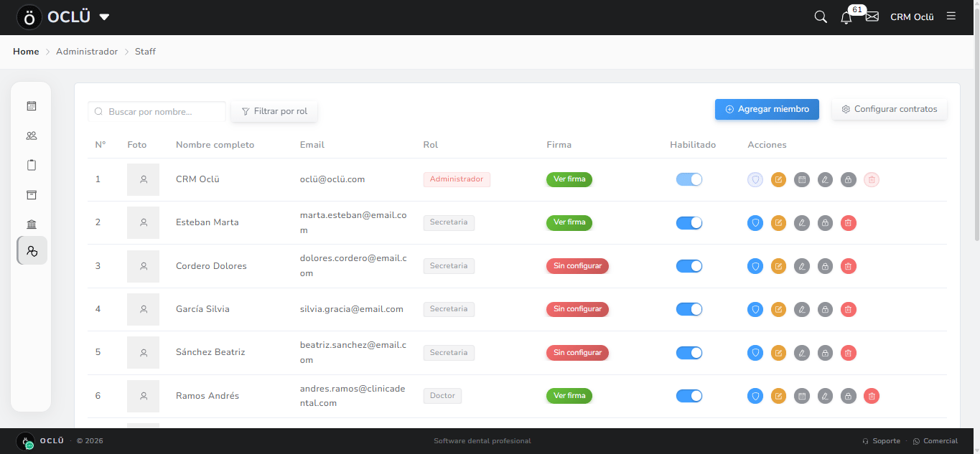Click photo thumbnail for Esteban Marta
The height and width of the screenshot is (454, 980).
coord(144,223)
